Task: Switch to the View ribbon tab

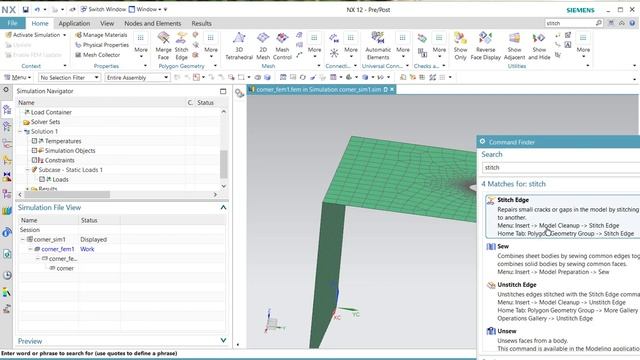Action: [107, 23]
